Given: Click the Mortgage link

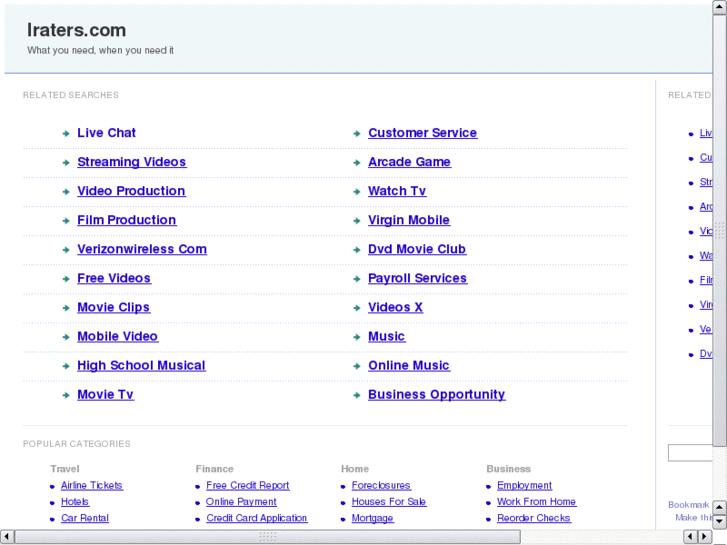Looking at the screenshot, I should tap(372, 518).
